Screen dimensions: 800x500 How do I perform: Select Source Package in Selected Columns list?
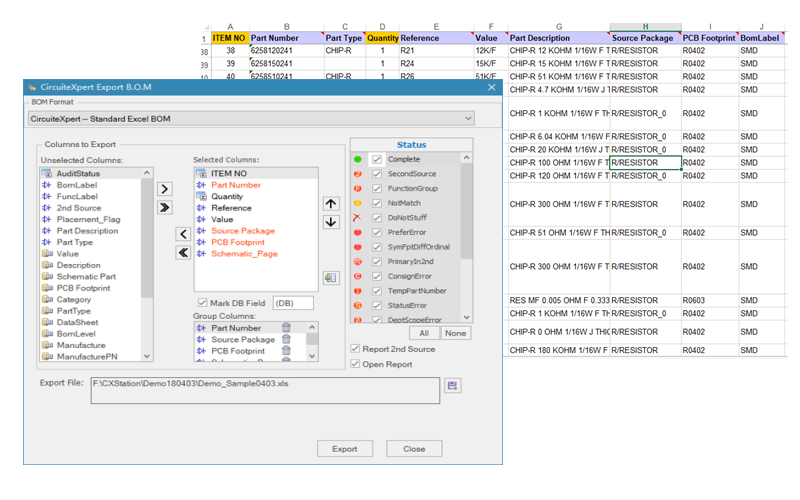[x=242, y=230]
